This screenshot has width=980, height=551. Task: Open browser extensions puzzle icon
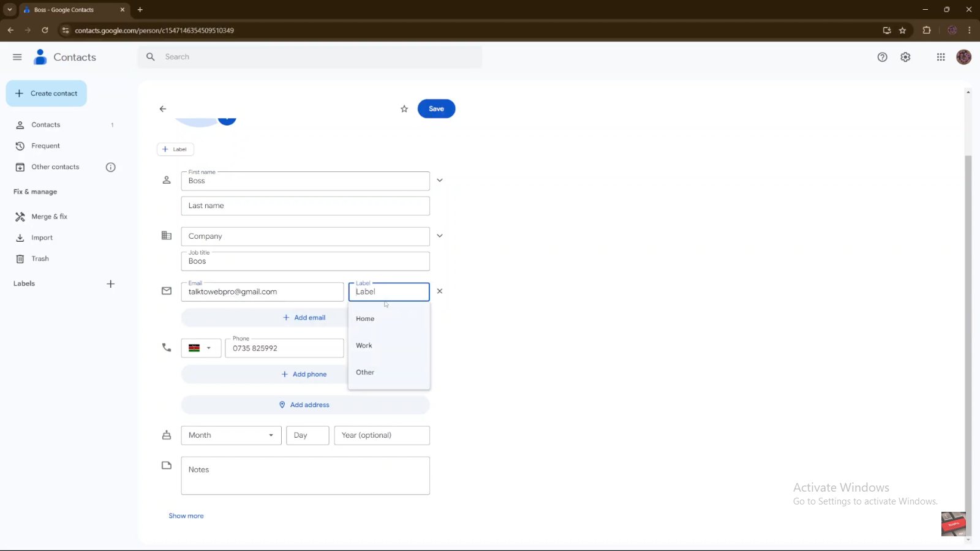pyautogui.click(x=927, y=30)
